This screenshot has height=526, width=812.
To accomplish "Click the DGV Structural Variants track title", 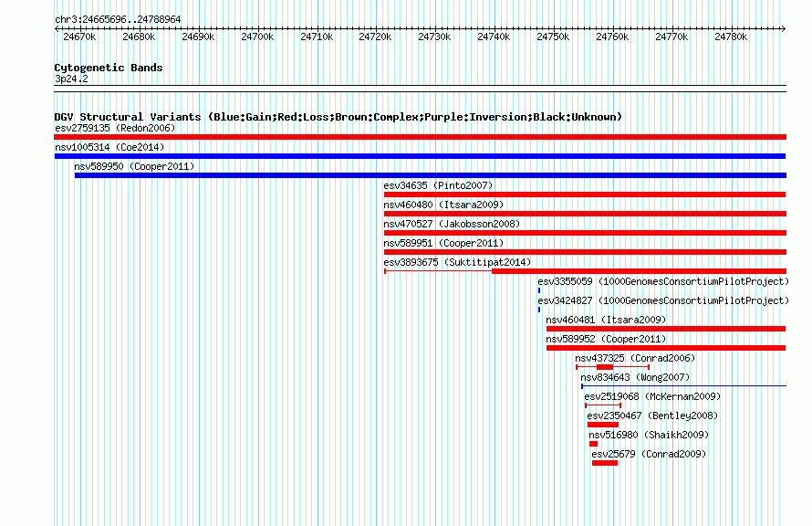I will pos(338,117).
